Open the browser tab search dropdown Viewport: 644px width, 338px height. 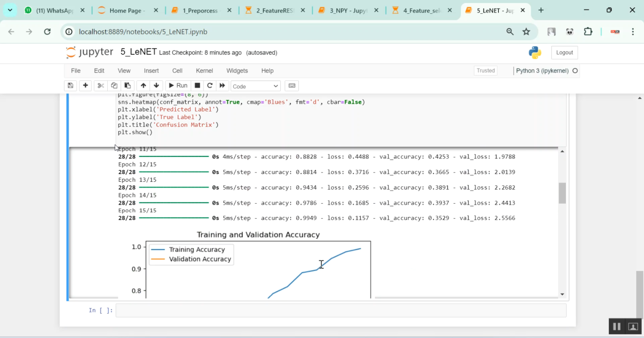tap(10, 10)
